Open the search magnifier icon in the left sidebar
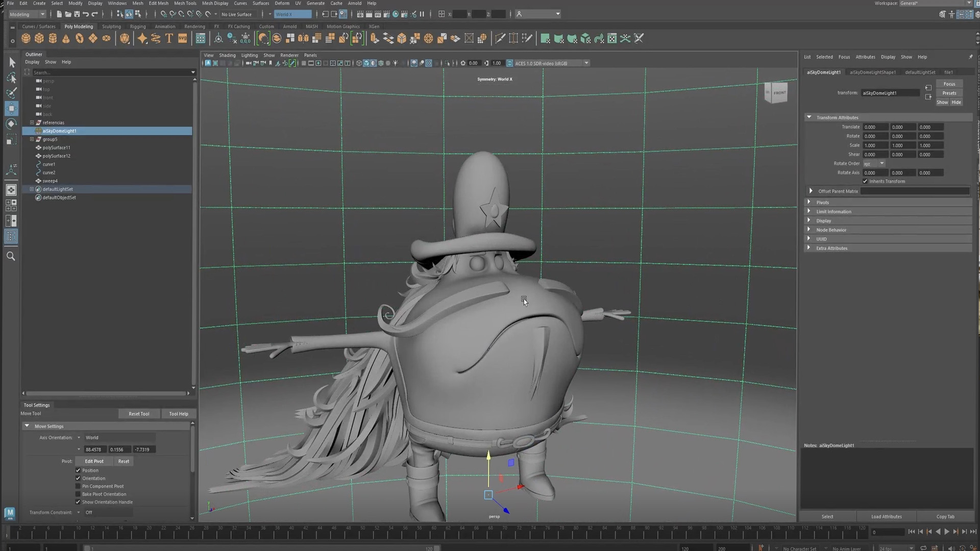980x551 pixels. coord(11,256)
